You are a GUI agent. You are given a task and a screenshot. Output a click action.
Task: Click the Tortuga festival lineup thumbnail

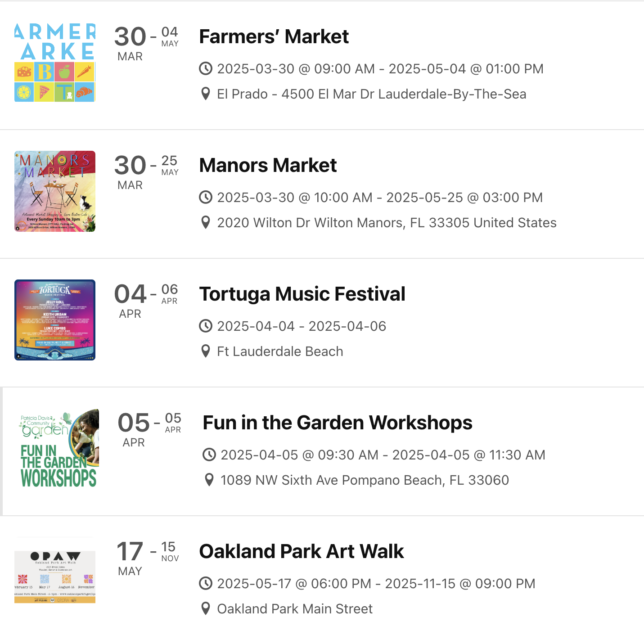pyautogui.click(x=55, y=320)
